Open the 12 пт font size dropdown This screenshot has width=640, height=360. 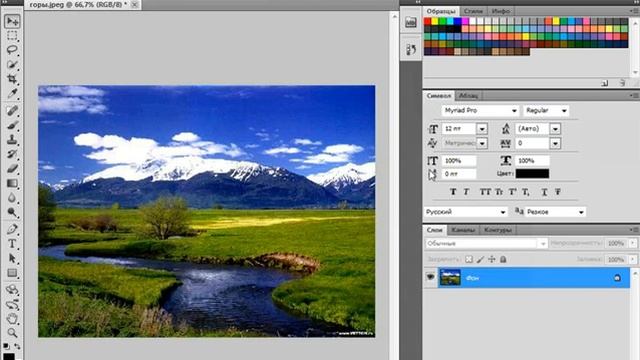[482, 129]
